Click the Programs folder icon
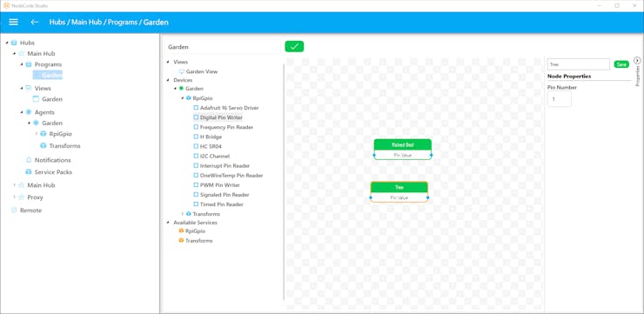 (x=29, y=64)
